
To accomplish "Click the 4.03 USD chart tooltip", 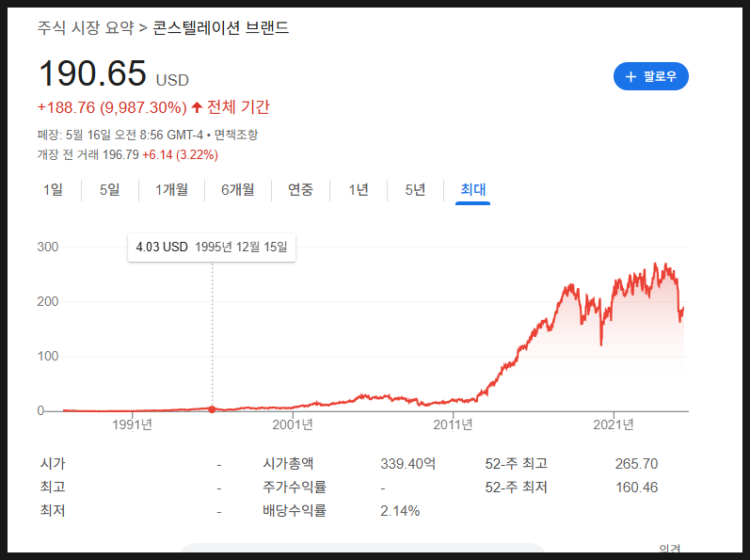I will click(x=212, y=248).
